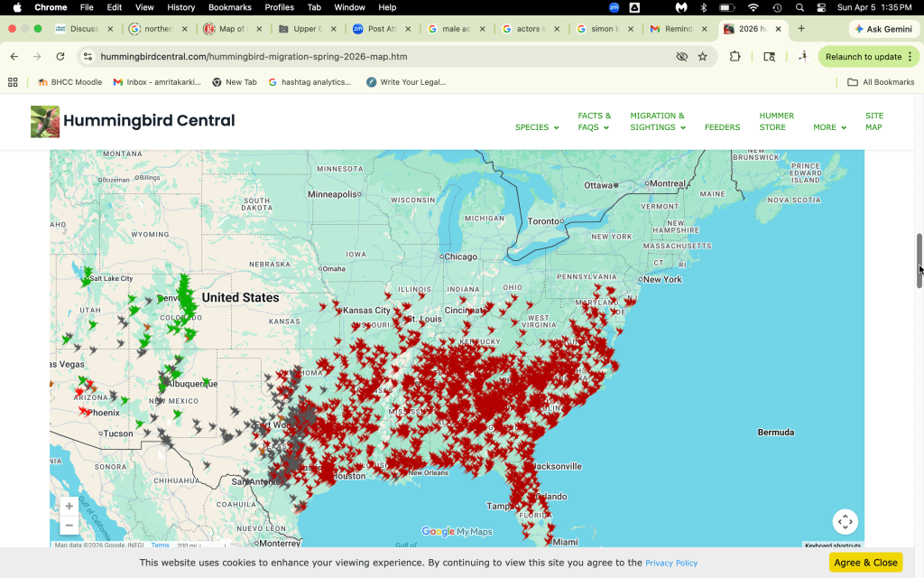
Task: Click the Relaunch to update button
Action: click(864, 56)
